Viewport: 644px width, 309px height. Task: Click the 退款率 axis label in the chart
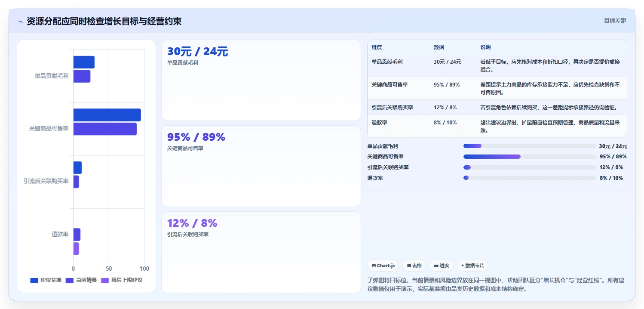pos(60,235)
